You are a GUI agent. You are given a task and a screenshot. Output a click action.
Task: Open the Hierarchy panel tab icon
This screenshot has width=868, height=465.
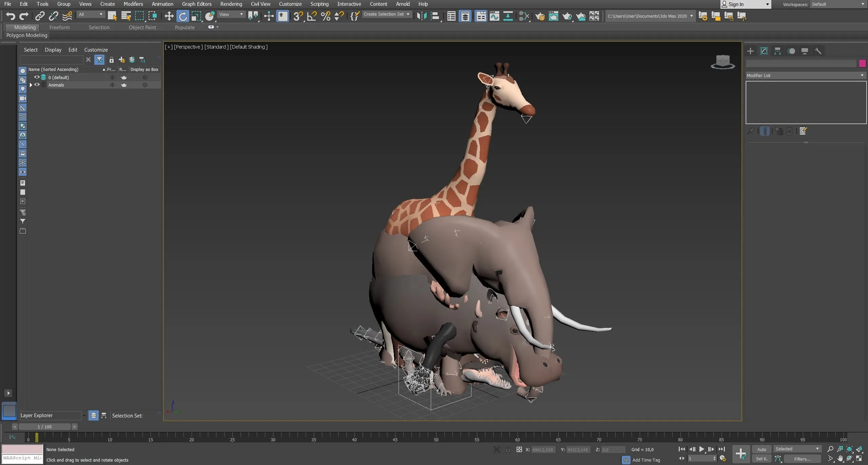777,51
